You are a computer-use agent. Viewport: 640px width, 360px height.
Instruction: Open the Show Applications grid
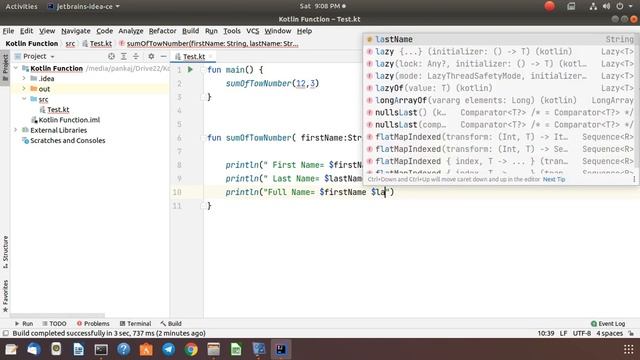pos(629,349)
